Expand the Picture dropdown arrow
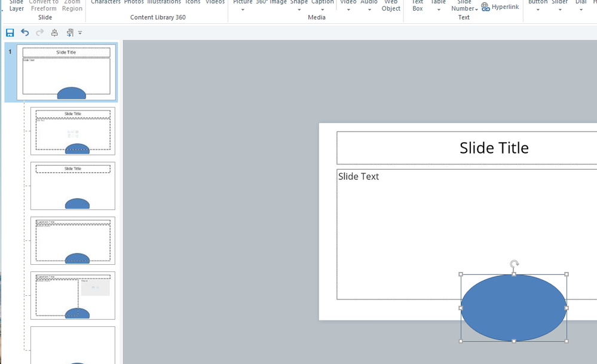Screen dimensions: 597x364 (243, 10)
